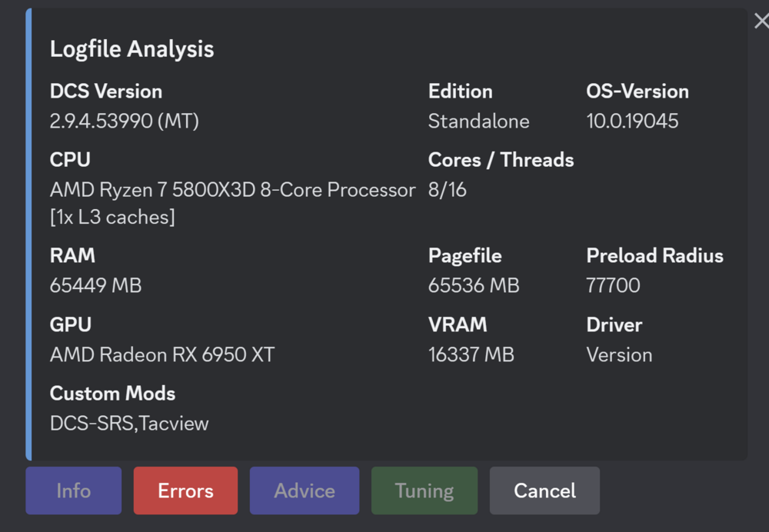Click the Pagefile value 65536 MB
Viewport: 769px width, 532px height.
pos(473,285)
